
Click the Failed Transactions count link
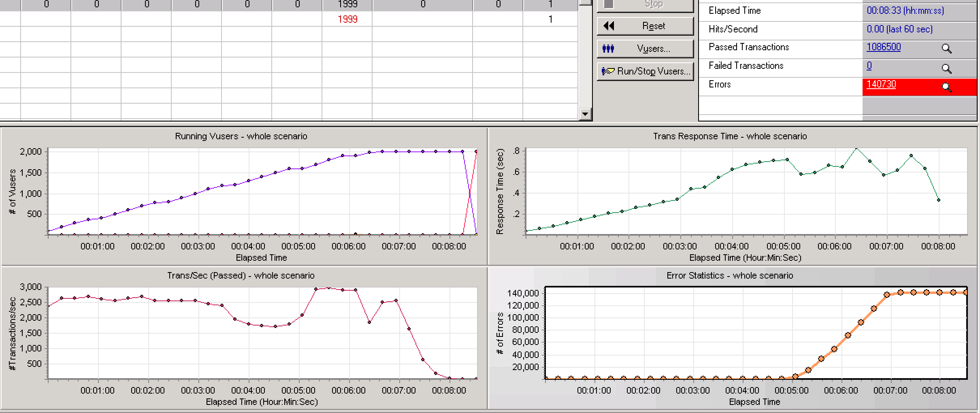pyautogui.click(x=869, y=66)
